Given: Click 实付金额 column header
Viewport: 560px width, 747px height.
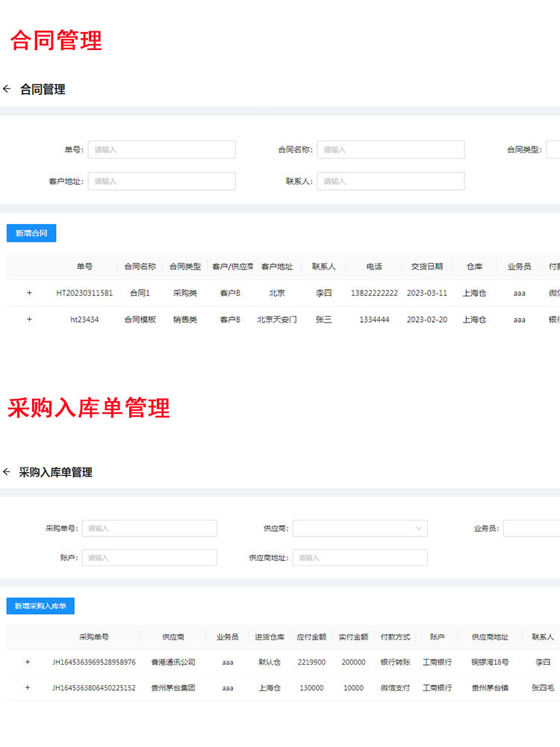Looking at the screenshot, I should tap(353, 637).
